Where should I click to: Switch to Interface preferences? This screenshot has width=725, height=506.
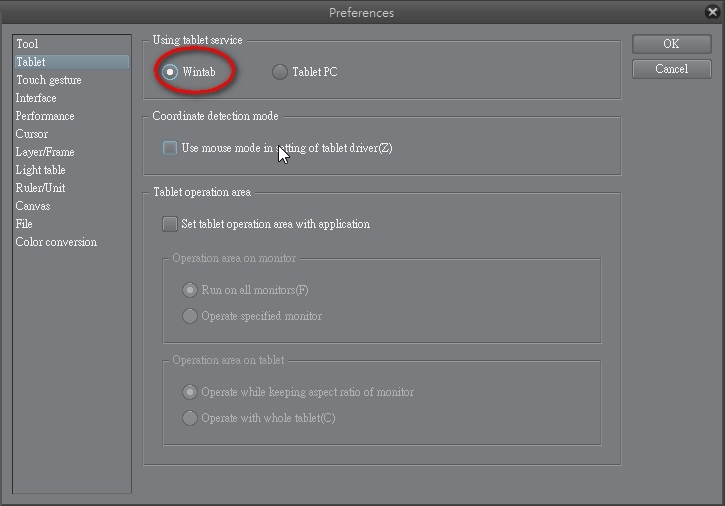tap(36, 98)
